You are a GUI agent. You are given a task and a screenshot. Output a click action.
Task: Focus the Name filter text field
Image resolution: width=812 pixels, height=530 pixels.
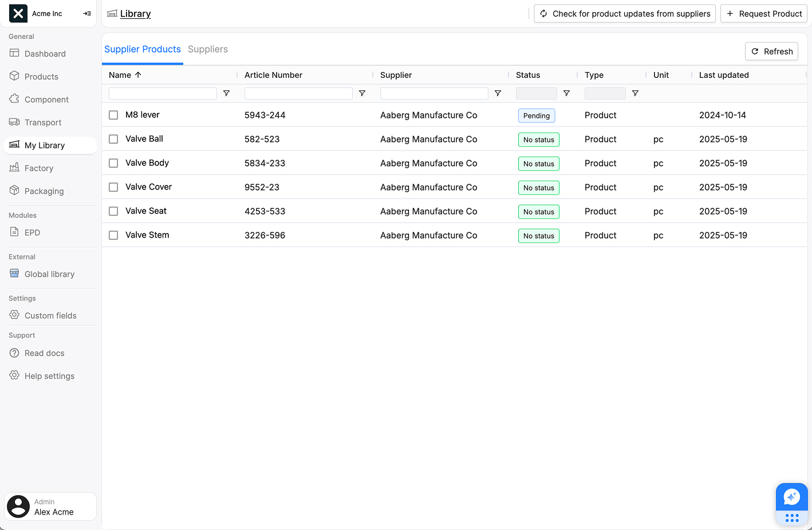(x=163, y=93)
